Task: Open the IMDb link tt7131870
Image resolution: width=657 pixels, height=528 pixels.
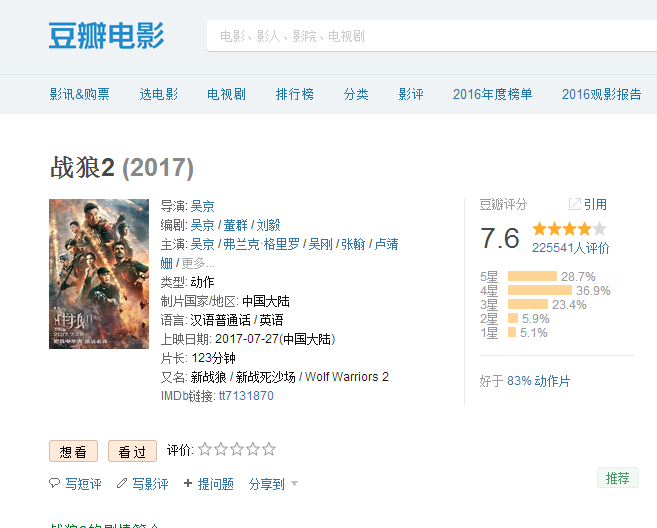Action: pos(246,396)
